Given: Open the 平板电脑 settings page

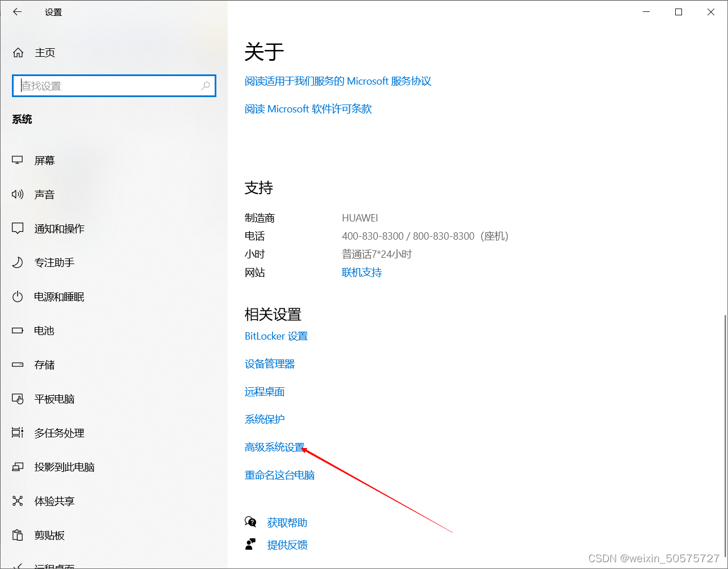Looking at the screenshot, I should click(55, 399).
